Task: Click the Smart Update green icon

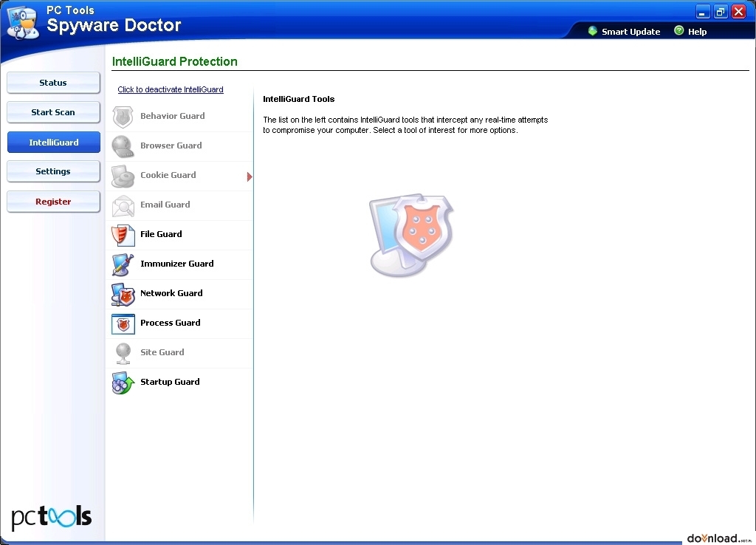Action: pyautogui.click(x=593, y=31)
